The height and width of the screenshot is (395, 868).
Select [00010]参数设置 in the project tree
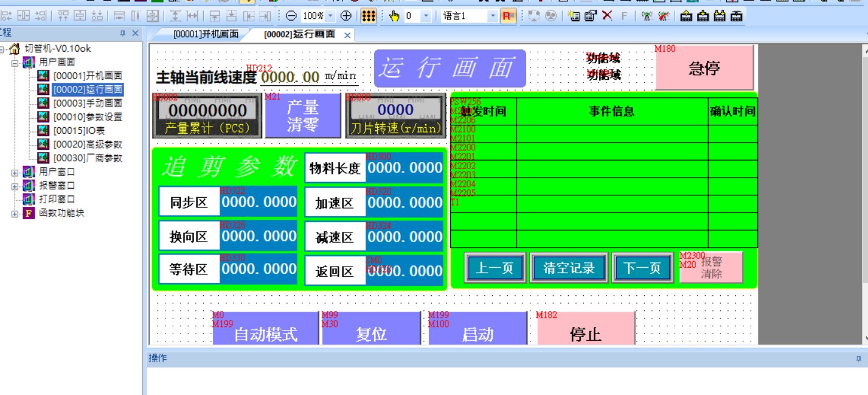87,117
